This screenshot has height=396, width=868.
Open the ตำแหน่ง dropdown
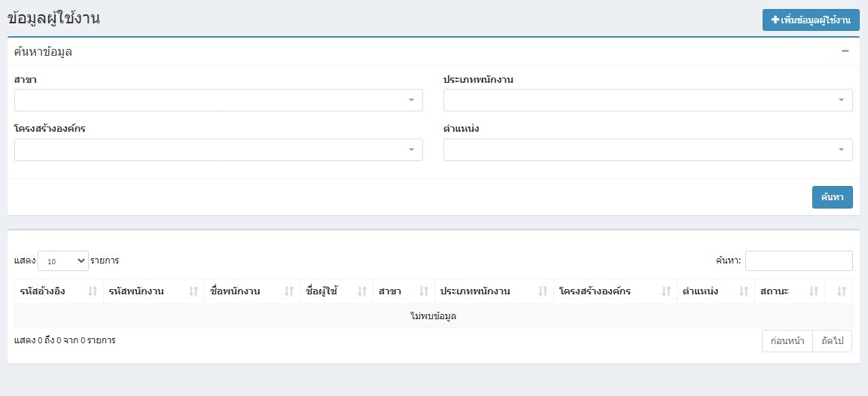pos(647,150)
